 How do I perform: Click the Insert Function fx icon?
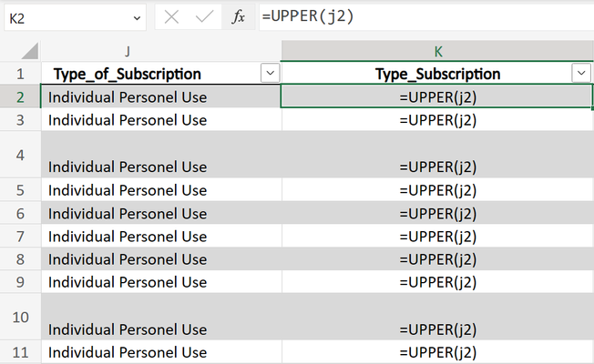click(239, 17)
